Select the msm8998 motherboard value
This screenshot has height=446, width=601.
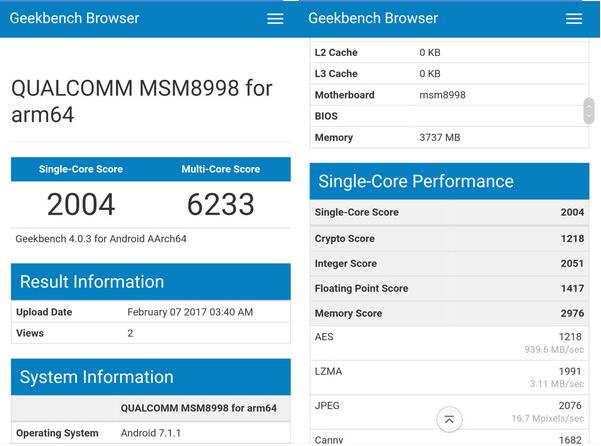pyautogui.click(x=442, y=95)
